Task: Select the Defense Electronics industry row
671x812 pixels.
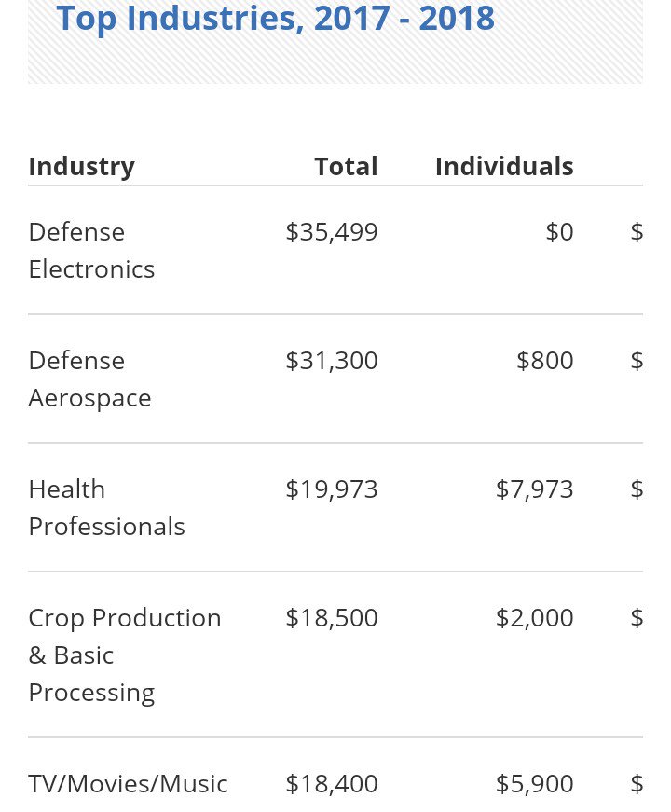Action: (x=91, y=251)
